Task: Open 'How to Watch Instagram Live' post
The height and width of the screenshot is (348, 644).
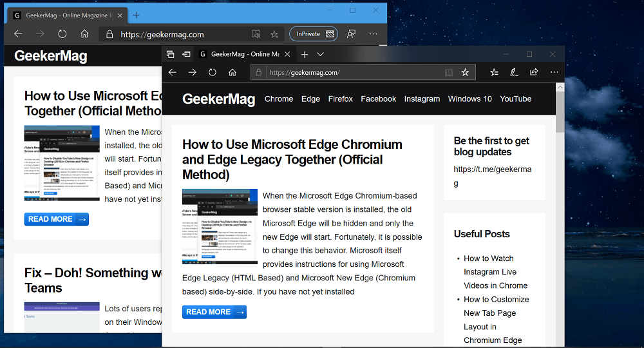Action: coord(495,272)
